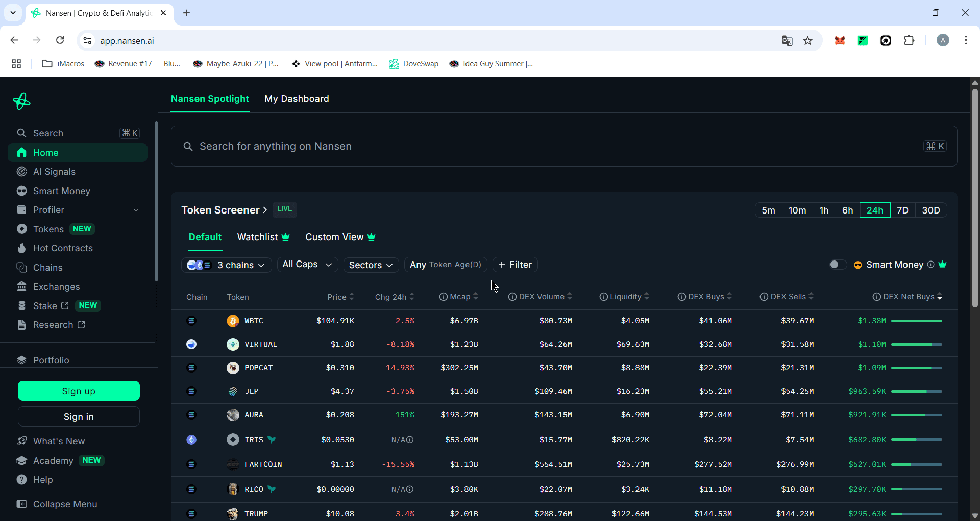Select the Watchlist tab

point(263,237)
